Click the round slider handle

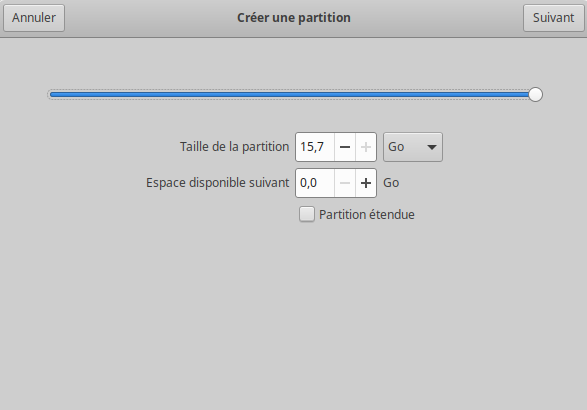pos(535,95)
